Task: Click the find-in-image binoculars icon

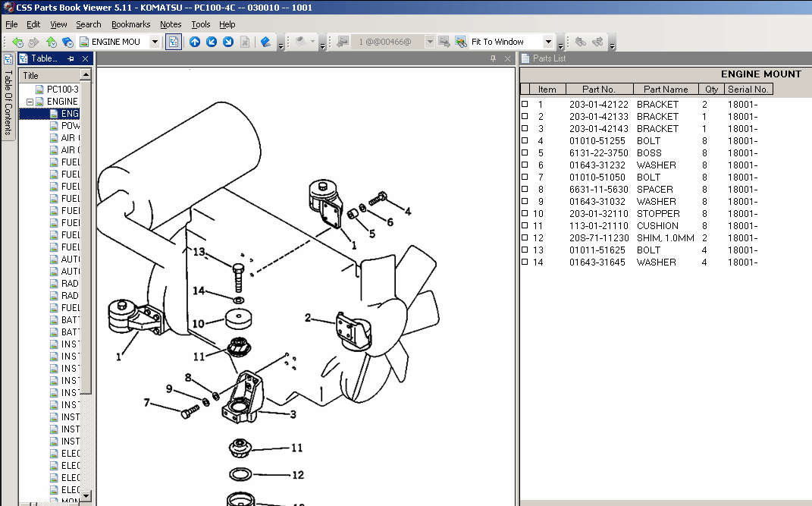Action: click(461, 42)
